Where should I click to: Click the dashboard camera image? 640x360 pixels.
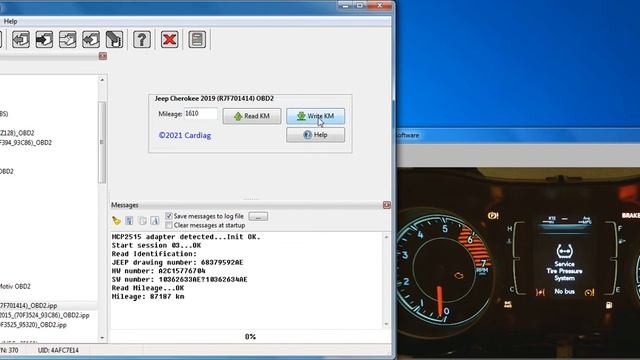[x=518, y=263]
